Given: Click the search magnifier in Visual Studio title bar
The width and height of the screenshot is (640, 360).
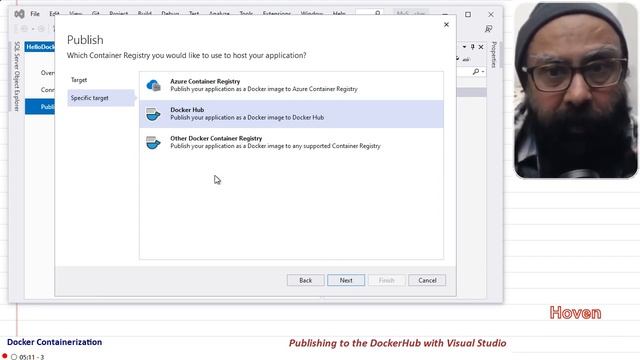Looking at the screenshot, I should (378, 13).
